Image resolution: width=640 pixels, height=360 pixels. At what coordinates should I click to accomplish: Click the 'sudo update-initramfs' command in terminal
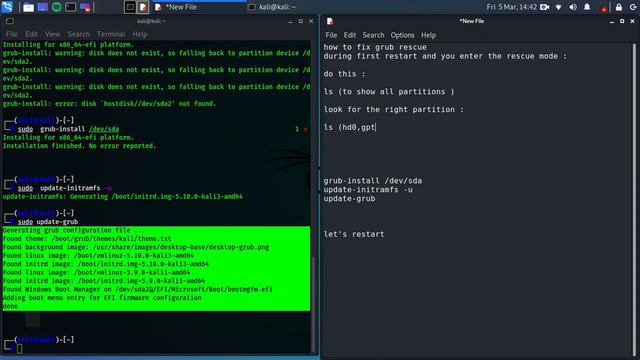(x=64, y=188)
